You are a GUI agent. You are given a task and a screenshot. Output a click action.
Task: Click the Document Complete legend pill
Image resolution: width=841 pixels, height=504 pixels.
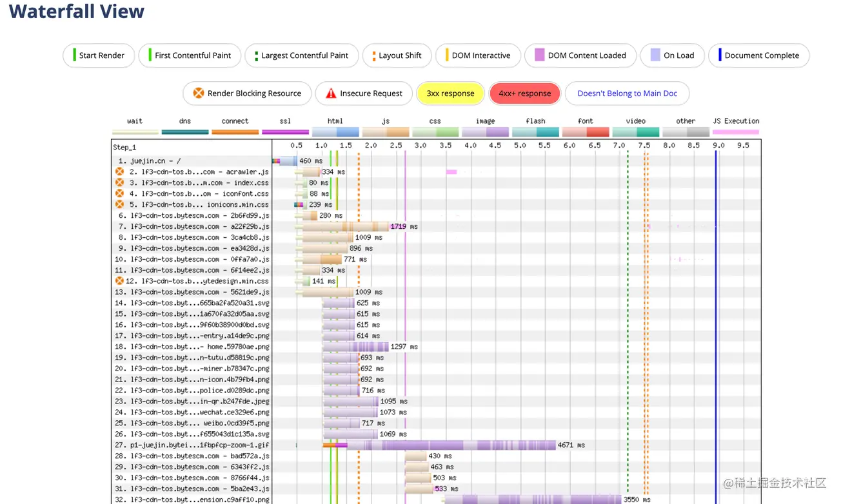click(x=759, y=55)
